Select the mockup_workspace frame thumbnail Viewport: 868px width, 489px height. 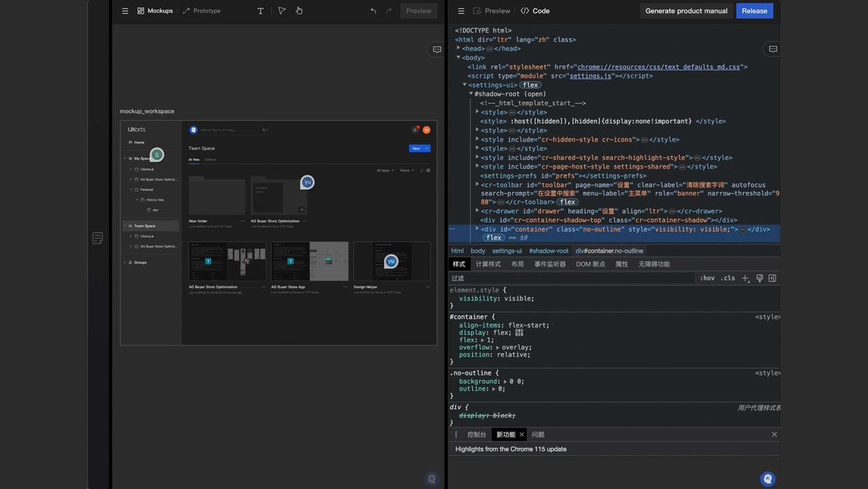(279, 233)
